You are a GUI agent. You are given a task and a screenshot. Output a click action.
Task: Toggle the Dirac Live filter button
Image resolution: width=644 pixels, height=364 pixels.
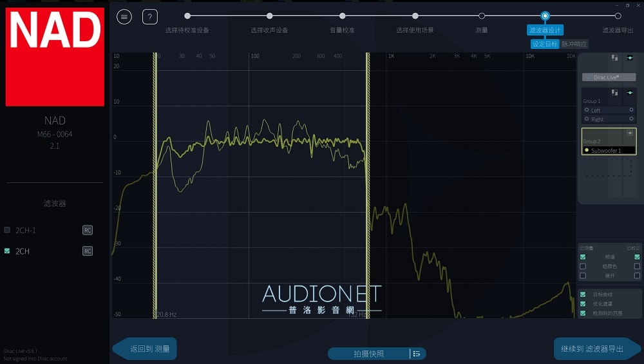609,77
